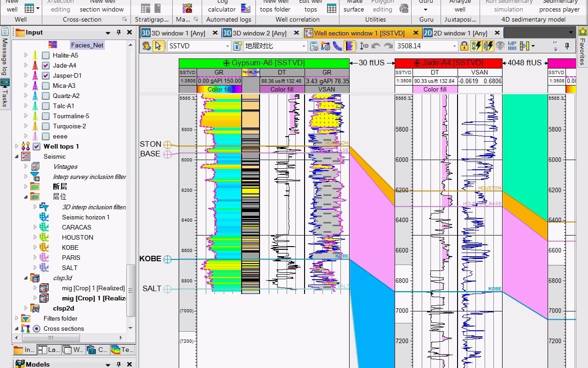The image size is (588, 368).
Task: Select the pan hand tool
Action: tap(147, 46)
